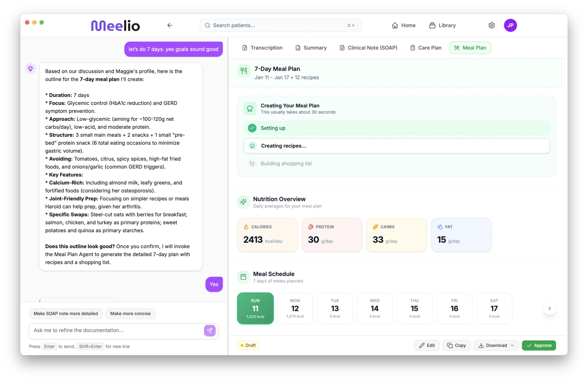Select the Sunday 11 meal day card
The image size is (588, 382).
(x=255, y=308)
